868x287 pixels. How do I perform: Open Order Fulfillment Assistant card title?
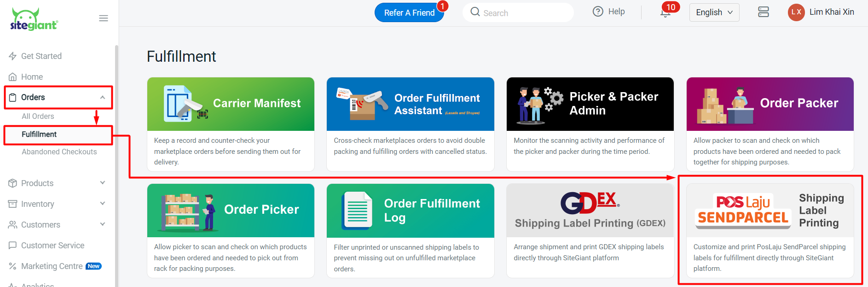pos(437,104)
